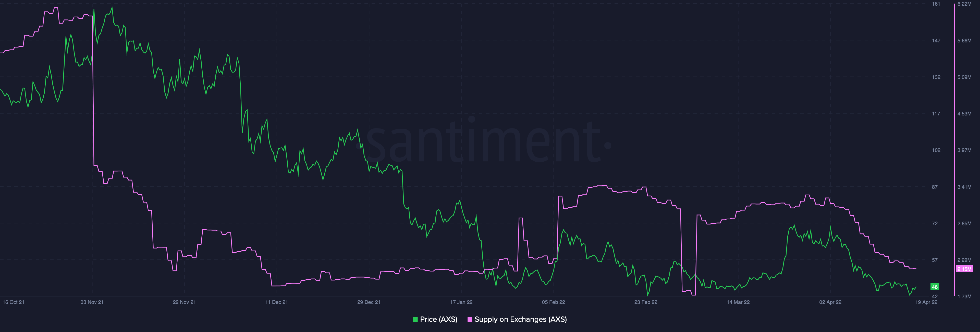Select the 19 Apr 22 date label

[926, 302]
